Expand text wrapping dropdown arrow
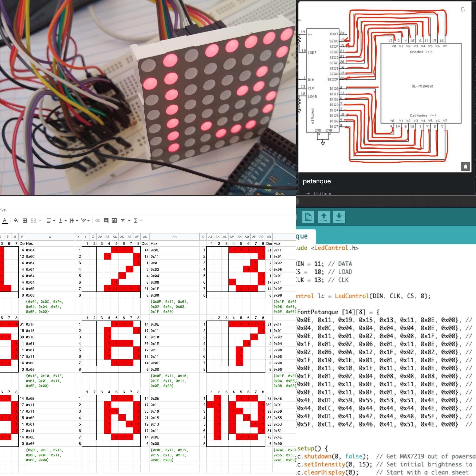The width and height of the screenshot is (476, 476). click(x=77, y=221)
